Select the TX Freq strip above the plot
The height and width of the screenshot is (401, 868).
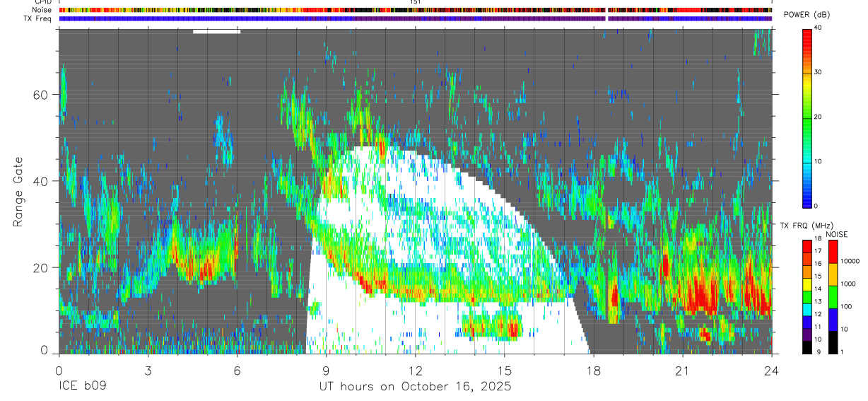tap(415, 18)
